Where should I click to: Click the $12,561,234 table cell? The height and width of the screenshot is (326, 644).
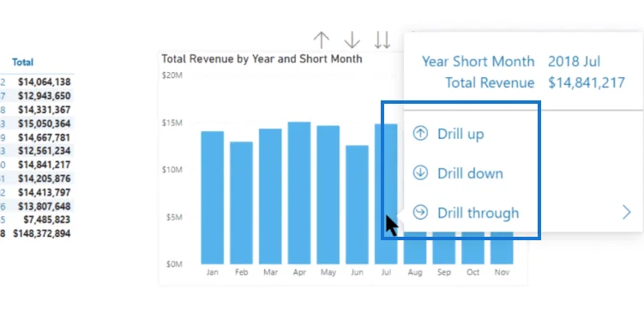pos(45,151)
